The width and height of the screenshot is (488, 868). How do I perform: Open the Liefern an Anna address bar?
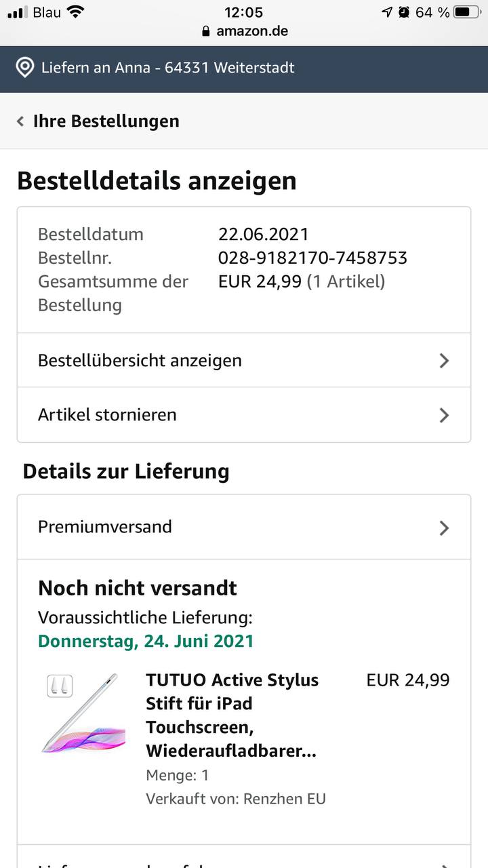coord(168,68)
